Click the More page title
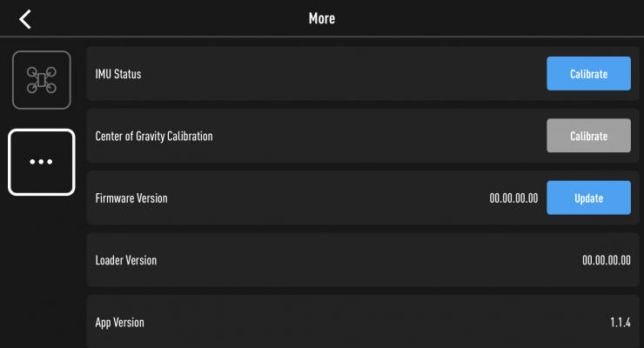The height and width of the screenshot is (348, 644). tap(322, 18)
